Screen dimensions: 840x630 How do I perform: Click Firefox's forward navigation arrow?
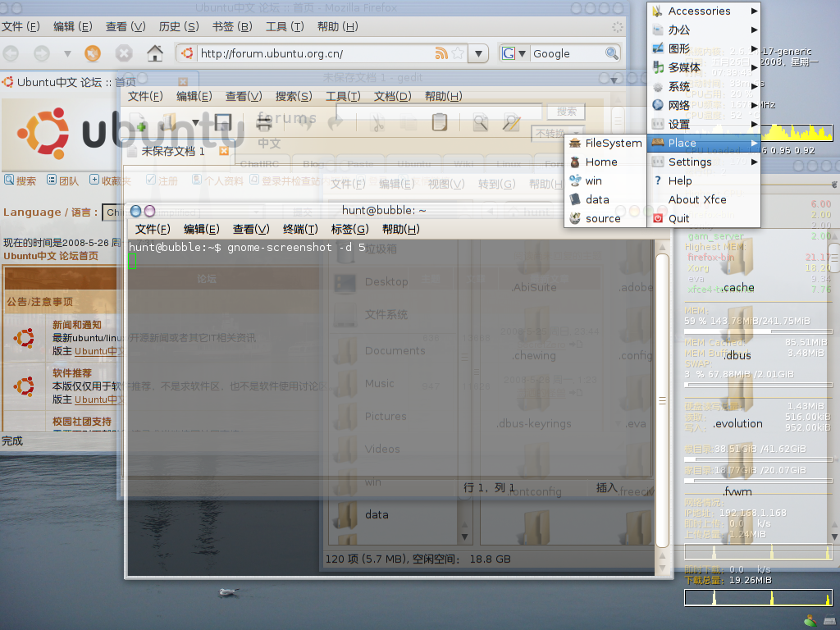click(41, 53)
